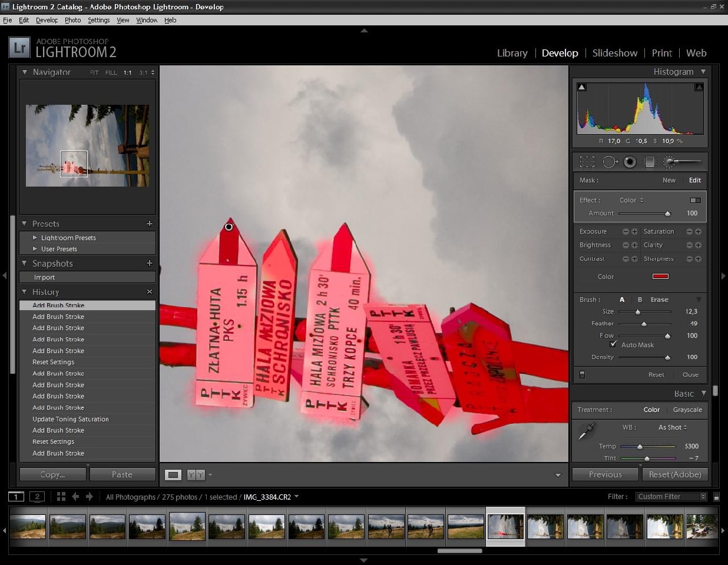Click the White Balance eyedropper tool
The height and width of the screenshot is (565, 728).
coord(587,431)
